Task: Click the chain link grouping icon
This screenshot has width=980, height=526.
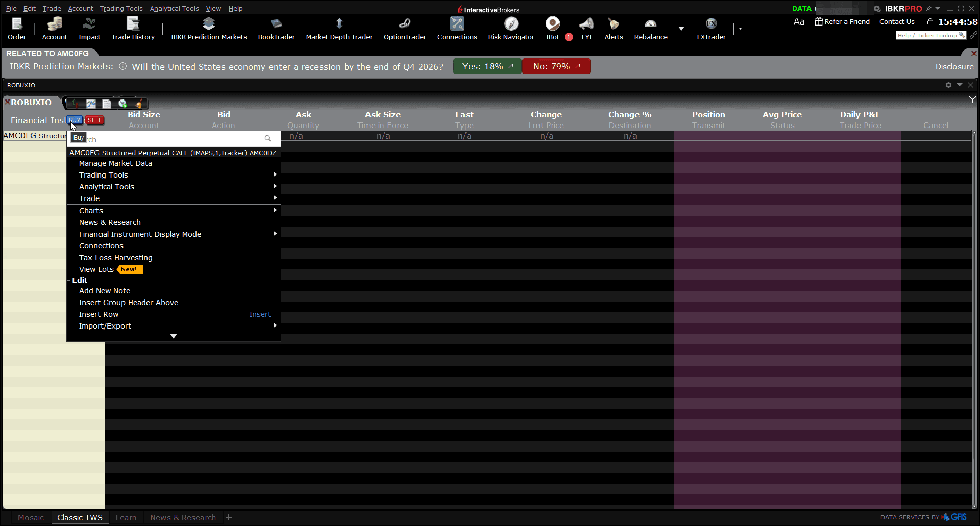Action: point(973,35)
